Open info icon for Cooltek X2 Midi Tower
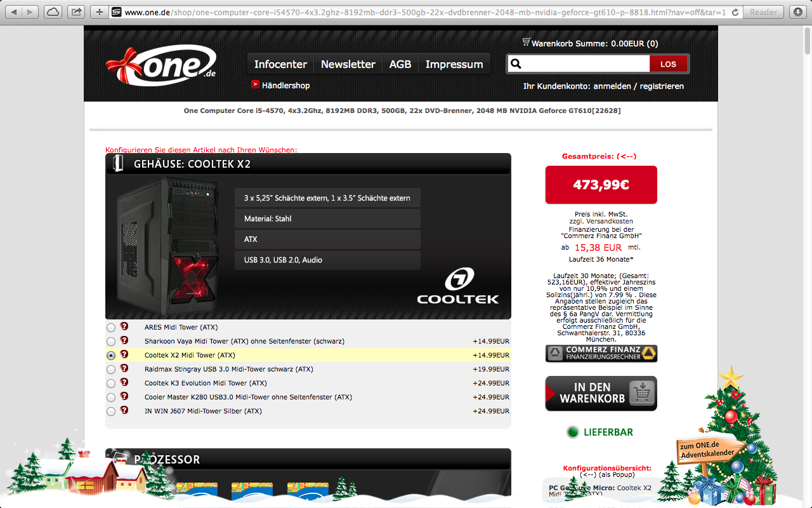This screenshot has height=508, width=812. coord(124,354)
